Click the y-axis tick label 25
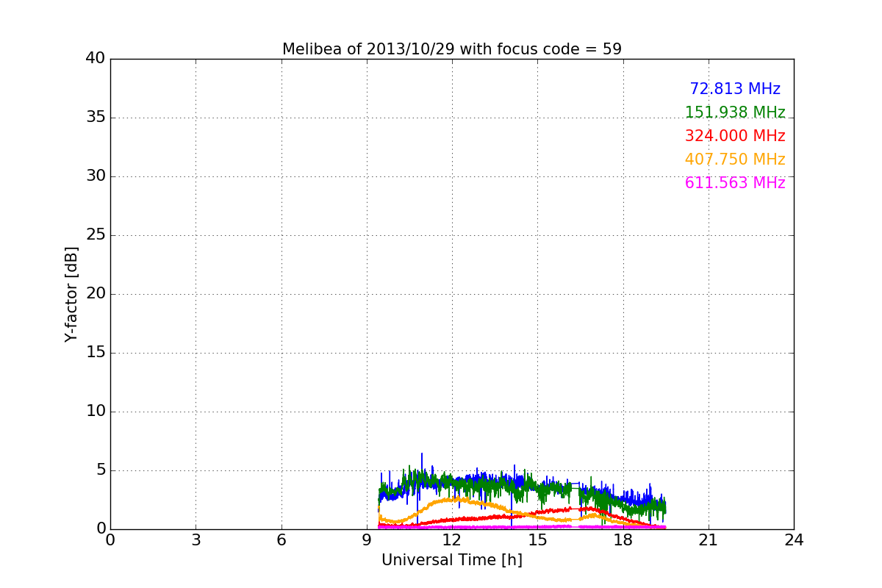Screen dimensions: 882x588 96,235
